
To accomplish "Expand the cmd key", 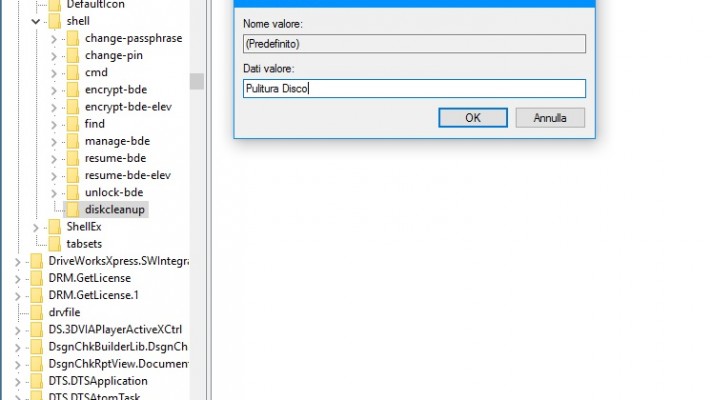I will click(x=54, y=74).
